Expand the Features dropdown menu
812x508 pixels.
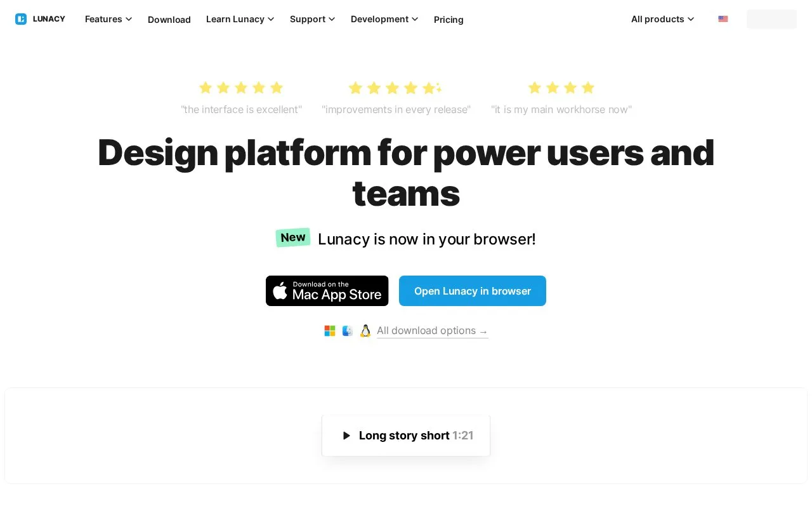click(x=108, y=19)
